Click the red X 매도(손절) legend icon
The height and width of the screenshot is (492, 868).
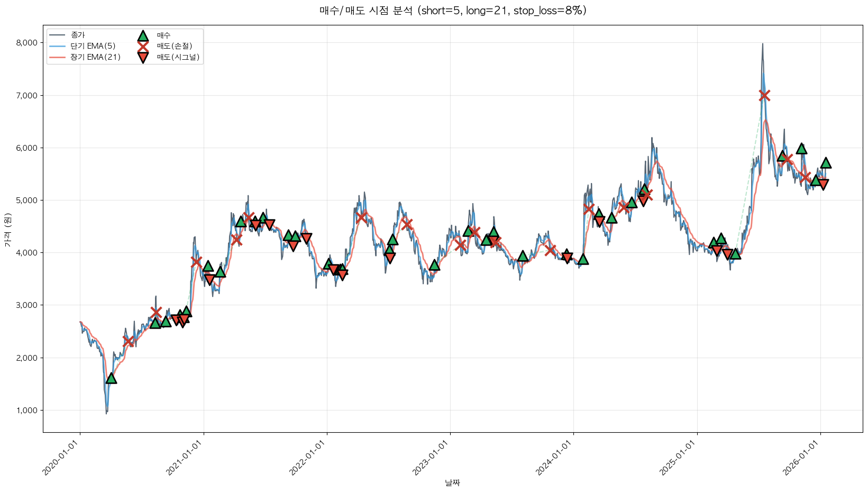(x=143, y=47)
